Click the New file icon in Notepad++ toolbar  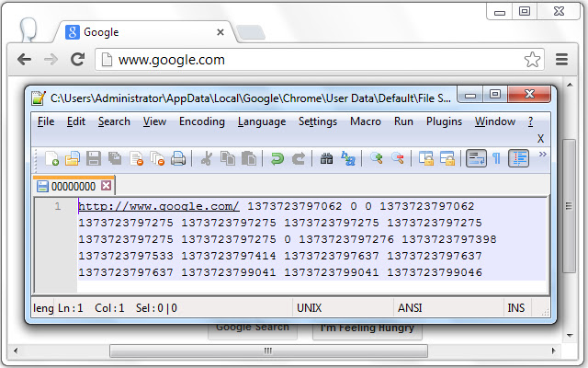[51, 158]
